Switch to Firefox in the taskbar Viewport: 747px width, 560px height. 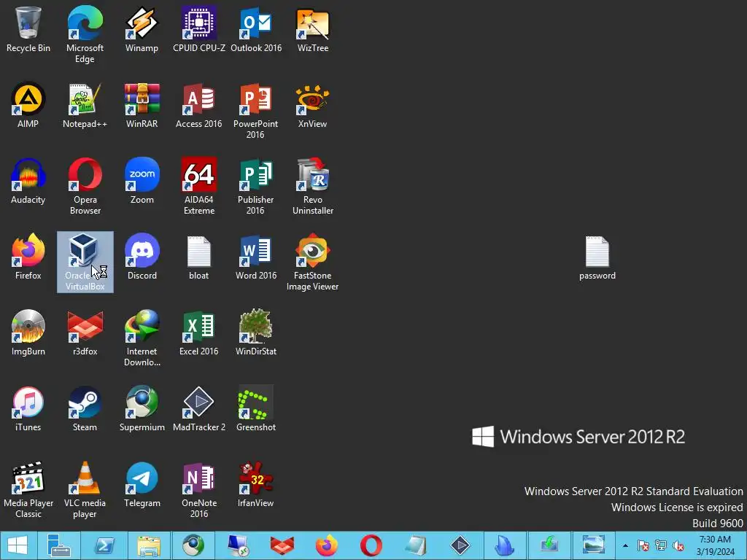pos(326,545)
